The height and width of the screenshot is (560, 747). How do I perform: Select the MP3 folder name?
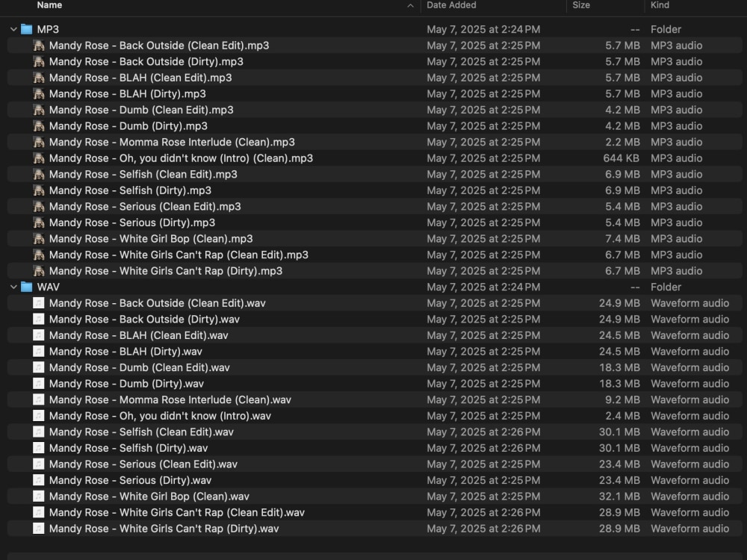48,30
